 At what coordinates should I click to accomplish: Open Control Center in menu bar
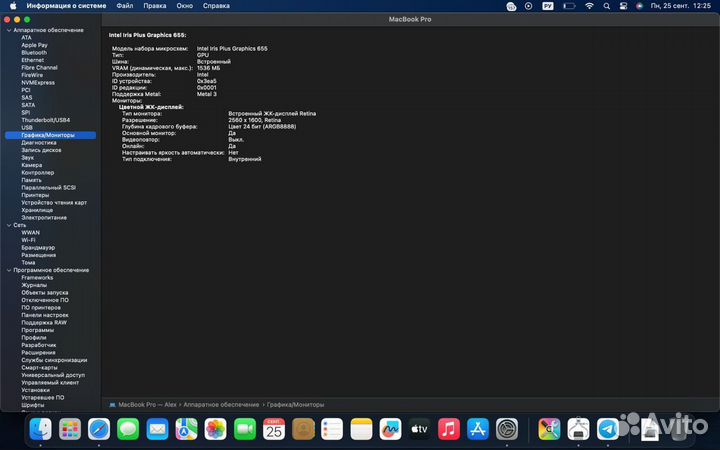623,6
